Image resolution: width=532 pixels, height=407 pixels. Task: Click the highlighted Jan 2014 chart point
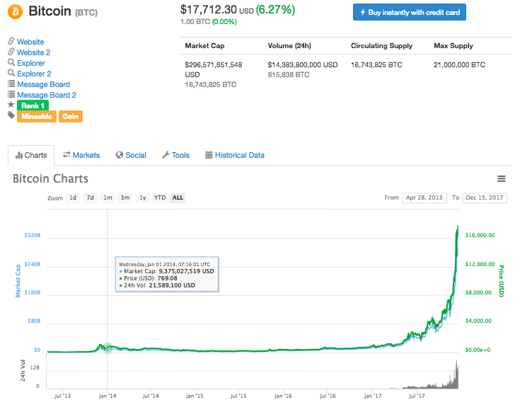(108, 348)
